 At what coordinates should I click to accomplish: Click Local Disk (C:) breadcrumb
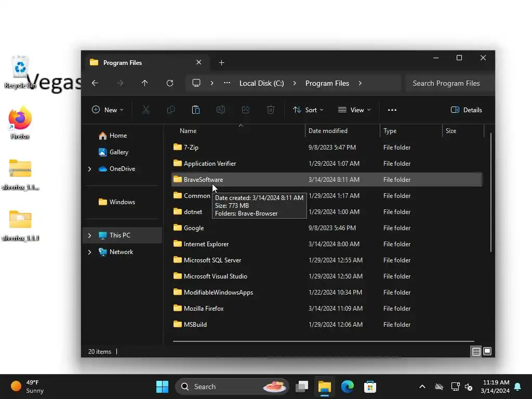coord(262,83)
